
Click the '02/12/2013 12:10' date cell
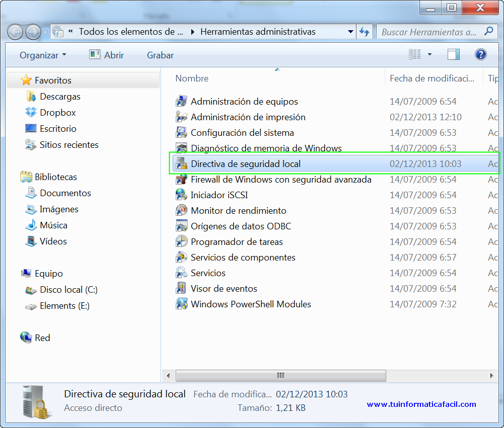point(425,117)
